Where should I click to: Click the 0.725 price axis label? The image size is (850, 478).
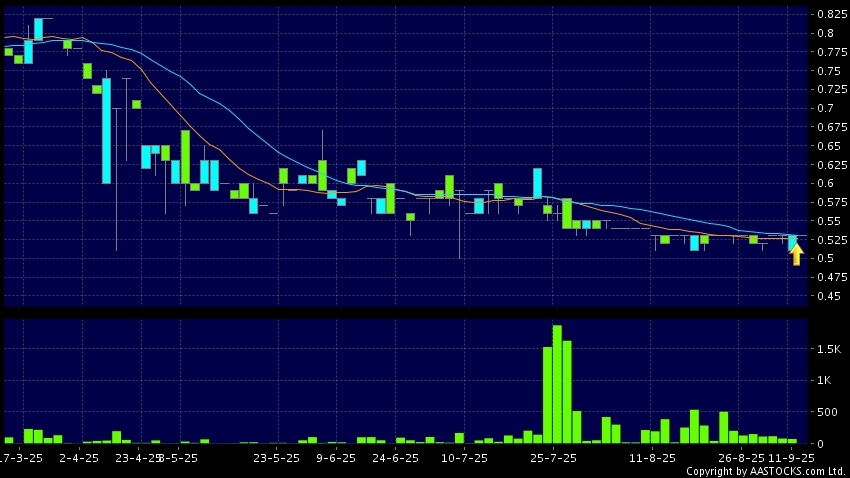pos(832,89)
